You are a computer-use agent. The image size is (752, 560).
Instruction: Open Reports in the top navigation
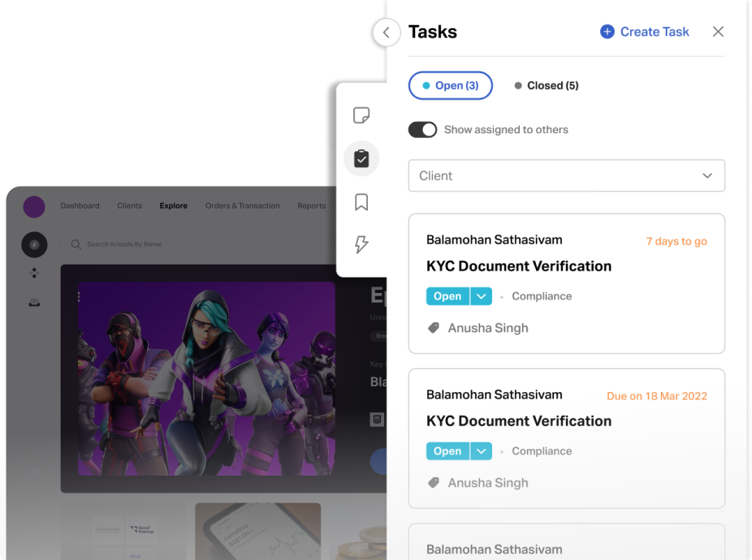coord(311,205)
